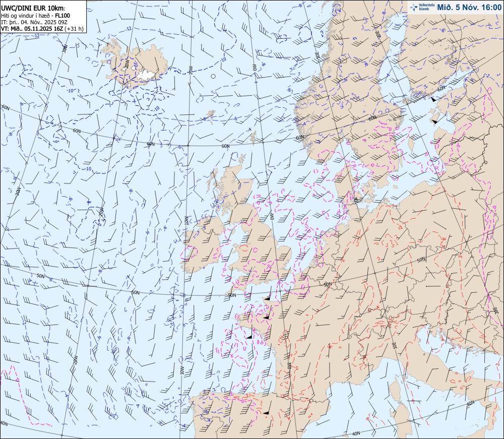Click the 'IT: þri.. 04. Nóv.. 2025 09Z' line

click(34, 22)
